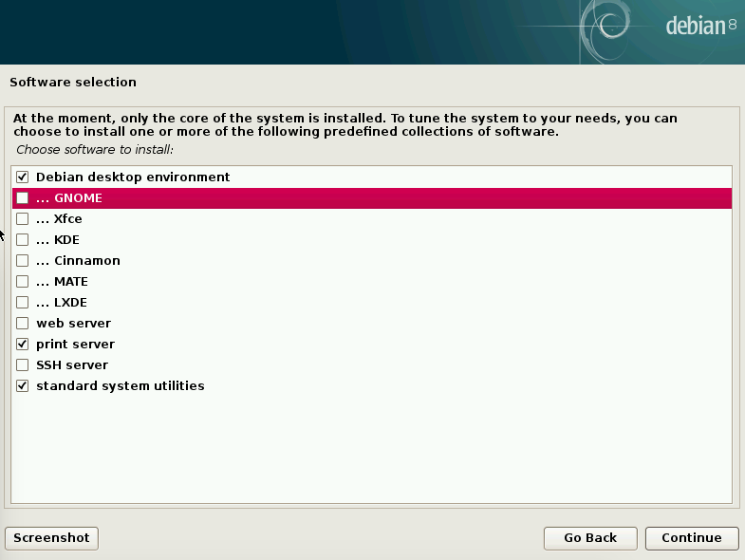Click the 'print server' label text

[x=76, y=345]
